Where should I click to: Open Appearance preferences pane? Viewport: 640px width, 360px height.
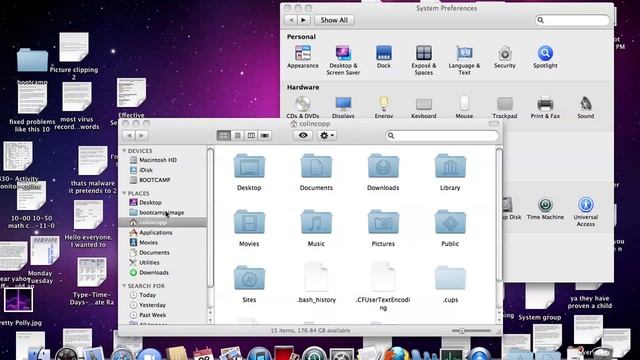point(302,57)
